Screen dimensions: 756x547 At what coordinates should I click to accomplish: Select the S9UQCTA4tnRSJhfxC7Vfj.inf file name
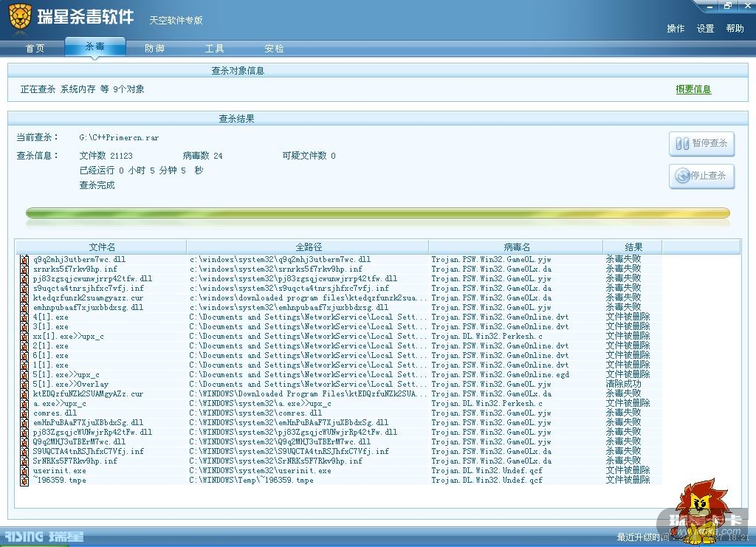coord(89,452)
